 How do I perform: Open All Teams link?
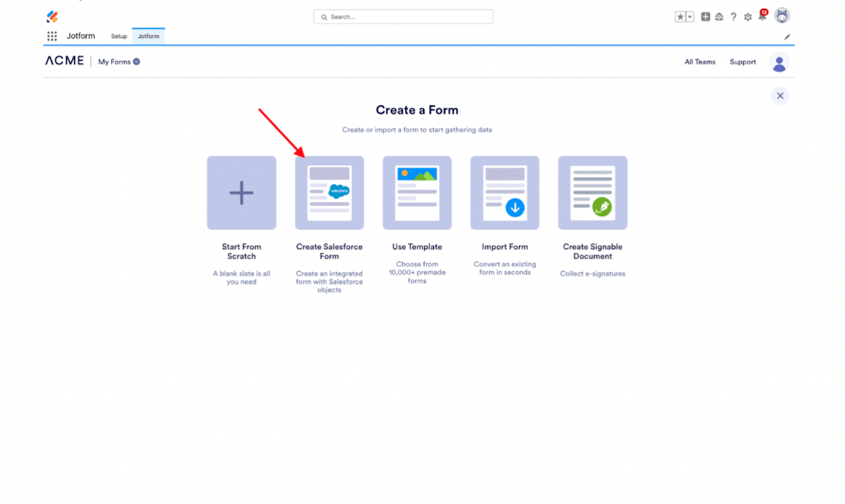(x=700, y=62)
